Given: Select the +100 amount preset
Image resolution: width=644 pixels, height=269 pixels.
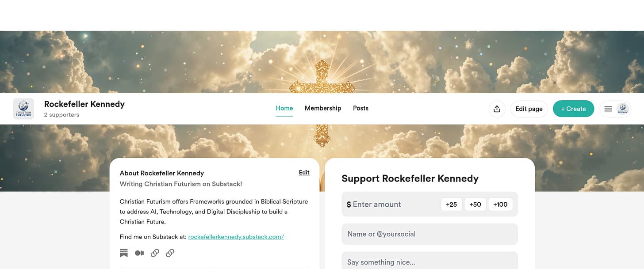Looking at the screenshot, I should (500, 204).
